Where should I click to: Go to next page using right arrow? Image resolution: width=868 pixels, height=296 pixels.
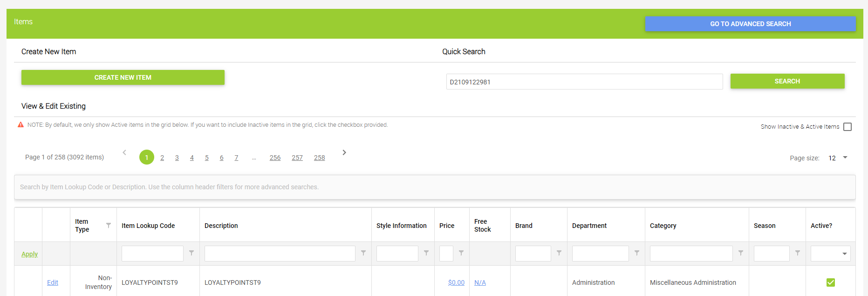point(344,152)
